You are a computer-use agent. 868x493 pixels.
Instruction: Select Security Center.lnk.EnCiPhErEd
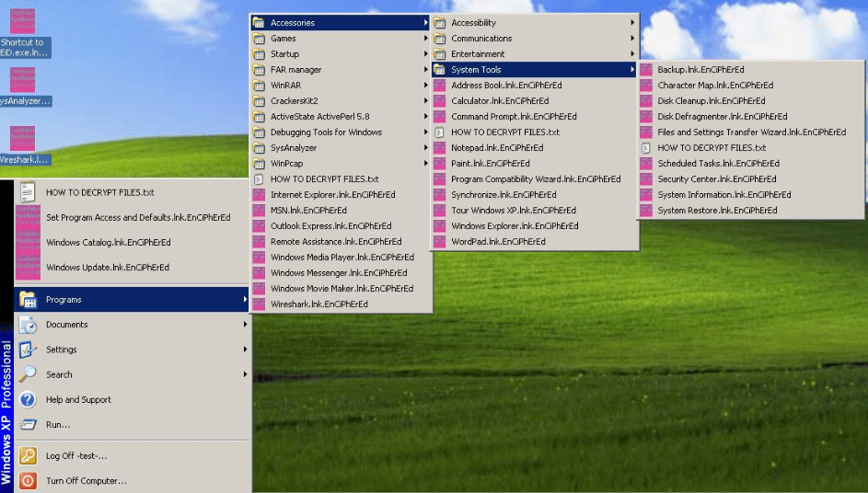point(750,179)
